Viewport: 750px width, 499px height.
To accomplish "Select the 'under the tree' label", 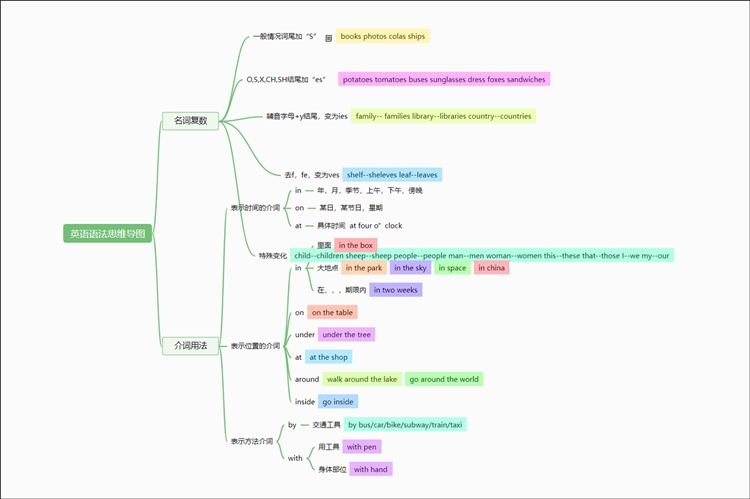I will point(346,334).
